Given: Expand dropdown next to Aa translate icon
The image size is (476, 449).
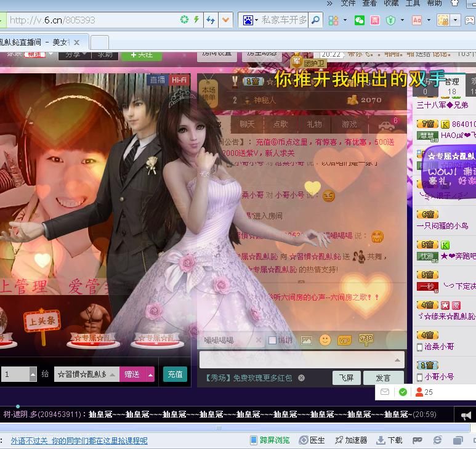Looking at the screenshot, I should coord(429,20).
